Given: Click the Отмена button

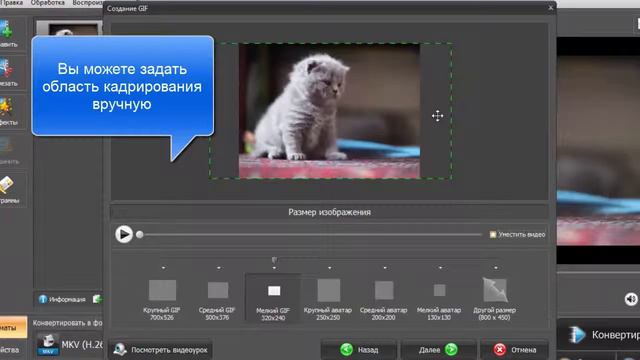Looking at the screenshot, I should click(514, 350).
